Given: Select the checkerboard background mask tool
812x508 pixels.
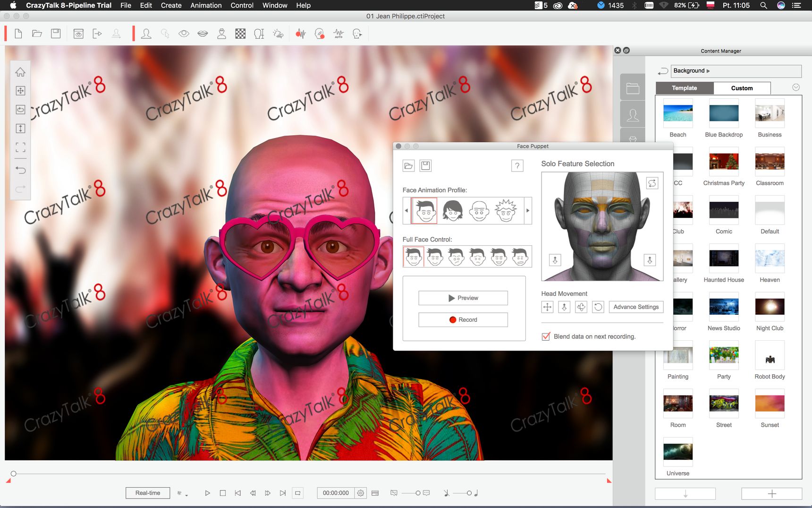Looking at the screenshot, I should click(240, 34).
